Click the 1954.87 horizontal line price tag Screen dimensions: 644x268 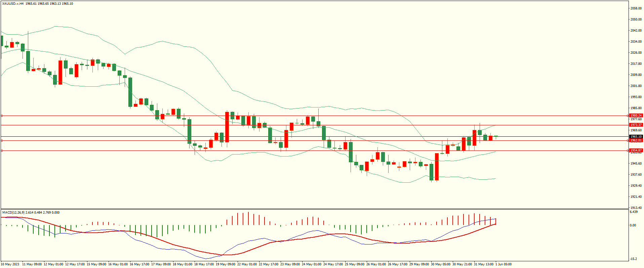click(x=636, y=150)
